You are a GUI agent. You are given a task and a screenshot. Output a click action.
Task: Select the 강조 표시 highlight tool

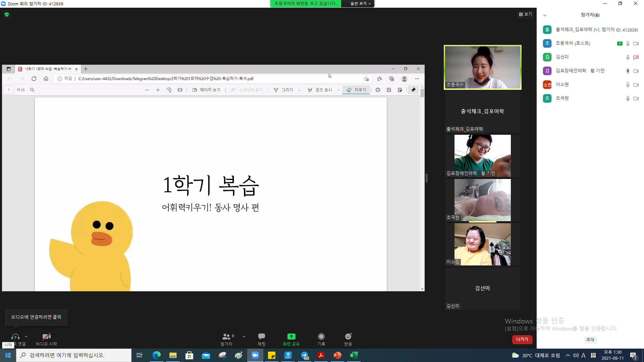click(x=320, y=90)
